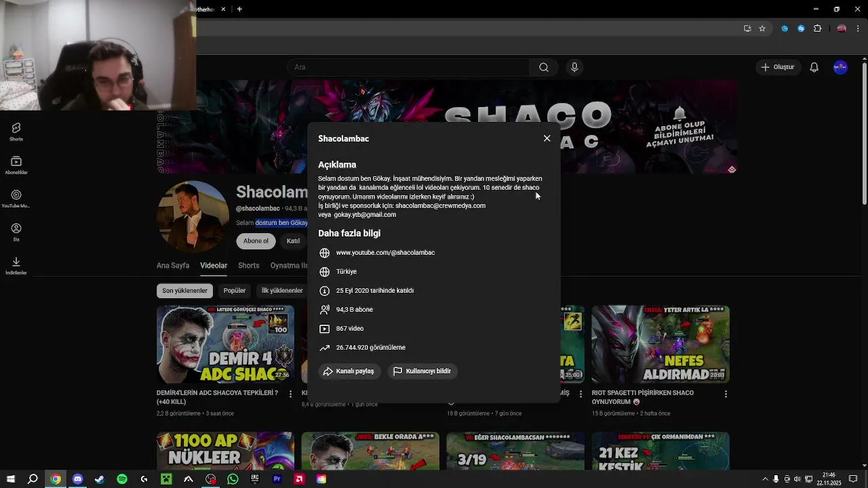Open the Siz section in the sidebar
This screenshot has height=488, width=868.
click(16, 232)
